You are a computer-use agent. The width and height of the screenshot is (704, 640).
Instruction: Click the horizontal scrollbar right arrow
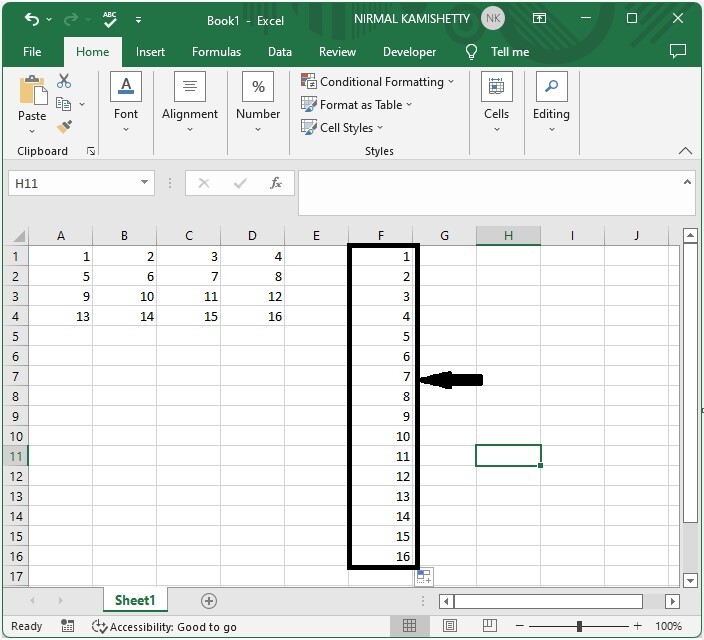672,601
